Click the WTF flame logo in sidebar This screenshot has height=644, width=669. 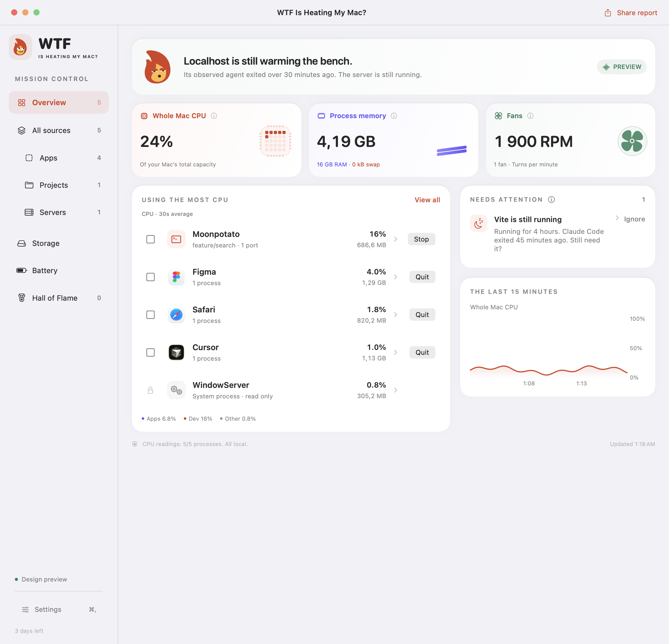[x=20, y=47]
